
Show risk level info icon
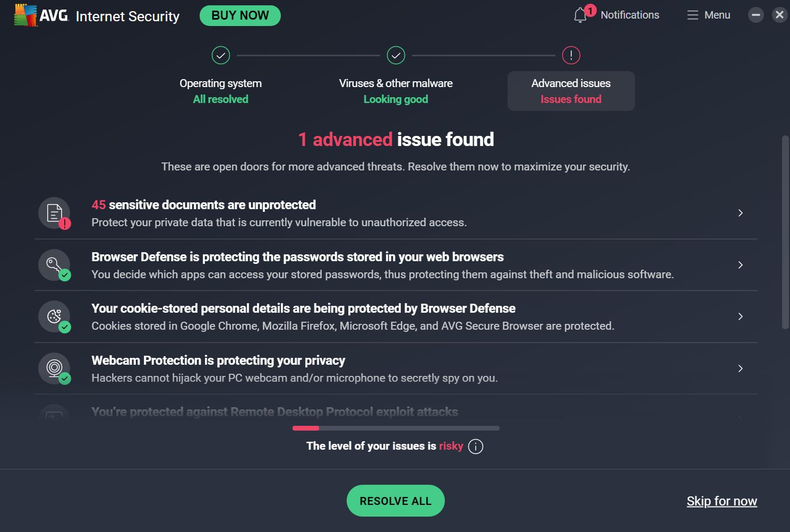476,447
